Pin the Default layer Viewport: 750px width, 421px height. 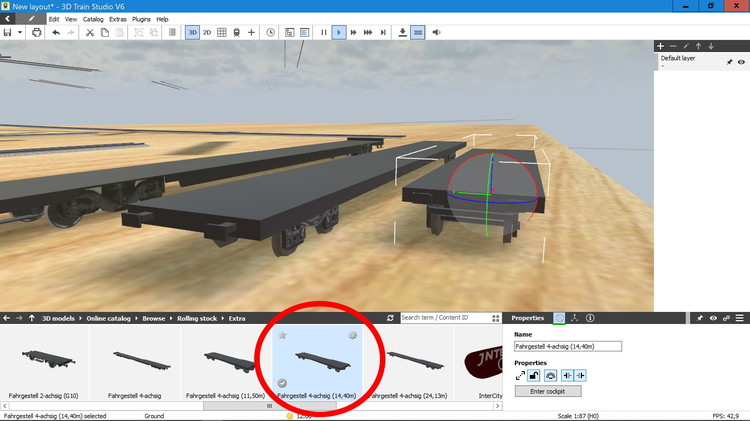729,62
